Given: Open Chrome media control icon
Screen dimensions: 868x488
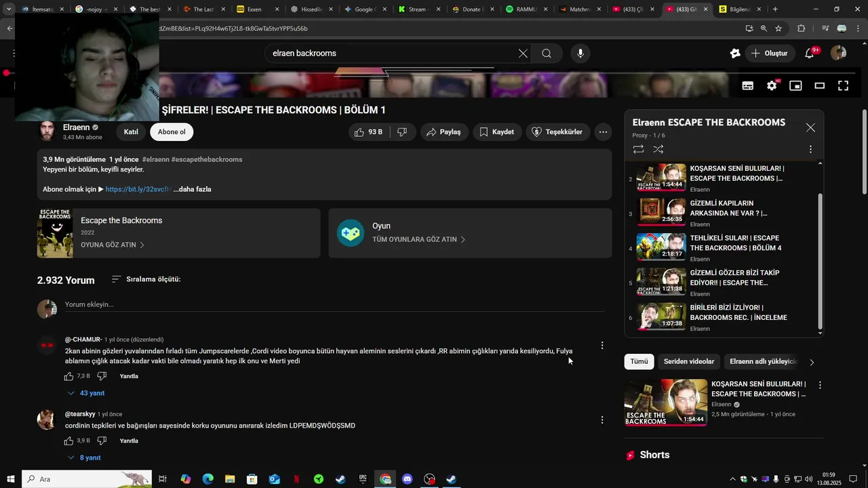Looking at the screenshot, I should coord(825,28).
